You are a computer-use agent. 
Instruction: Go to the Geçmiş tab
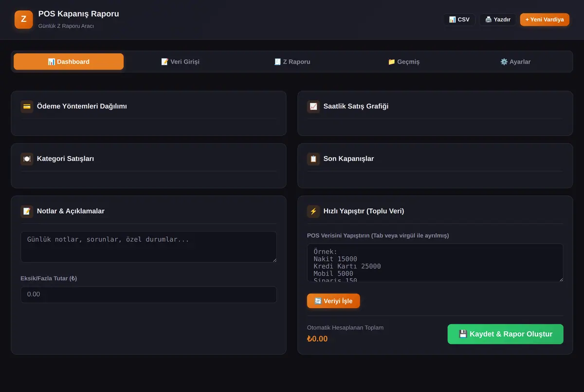coord(403,62)
